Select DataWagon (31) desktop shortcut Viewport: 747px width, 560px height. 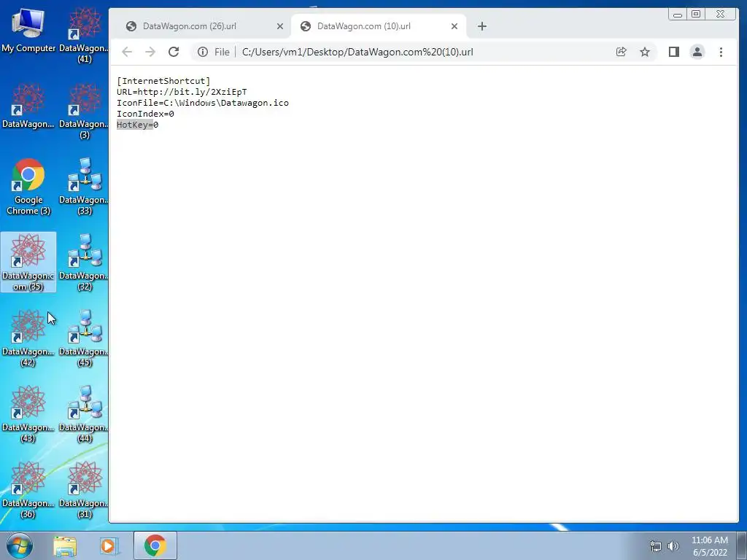[85, 489]
